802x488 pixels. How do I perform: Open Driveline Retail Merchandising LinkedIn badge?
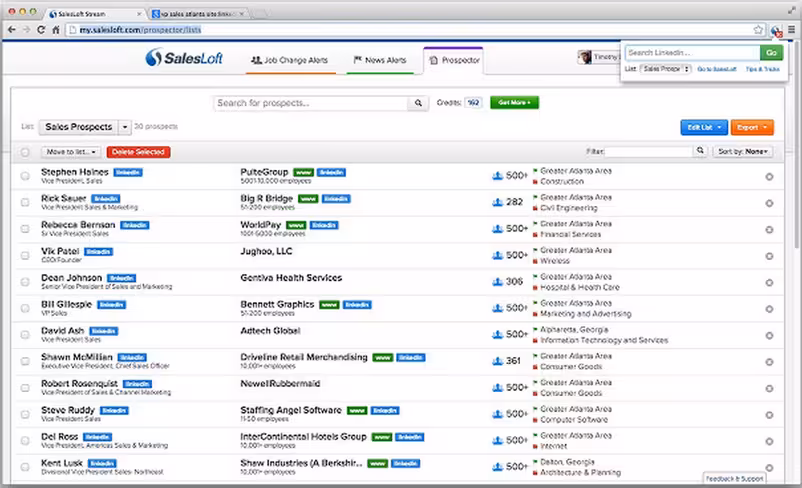tap(411, 358)
